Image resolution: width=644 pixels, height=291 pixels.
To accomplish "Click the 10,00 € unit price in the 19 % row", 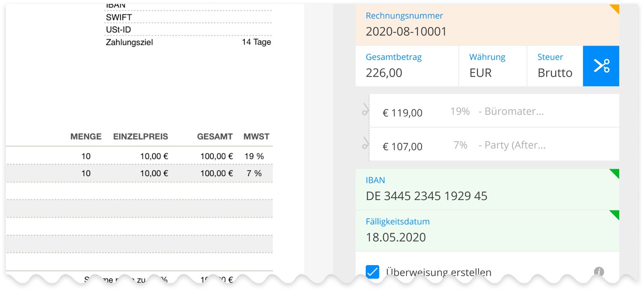I will click(x=154, y=156).
